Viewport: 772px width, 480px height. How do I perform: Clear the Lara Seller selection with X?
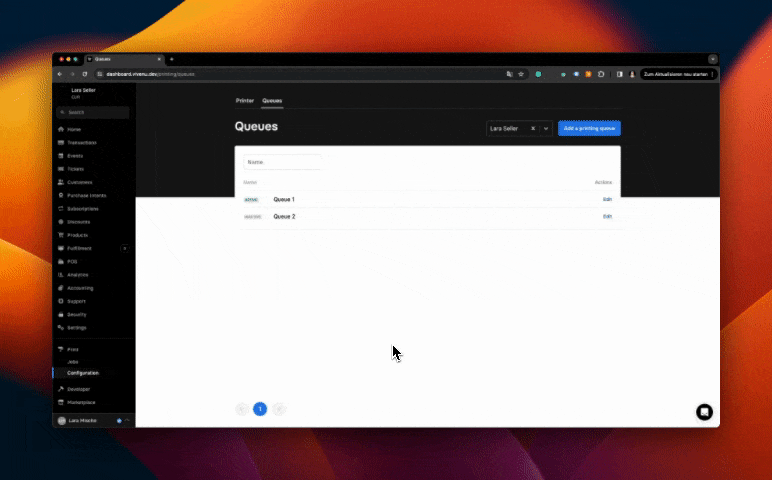pos(534,128)
